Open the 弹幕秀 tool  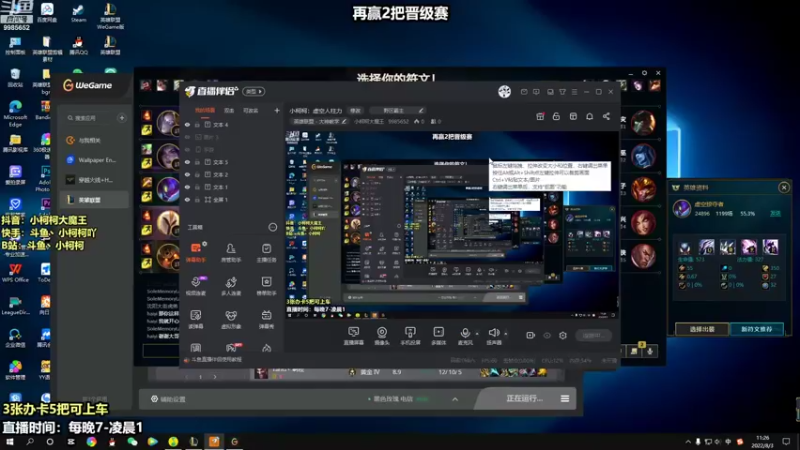coord(266,319)
